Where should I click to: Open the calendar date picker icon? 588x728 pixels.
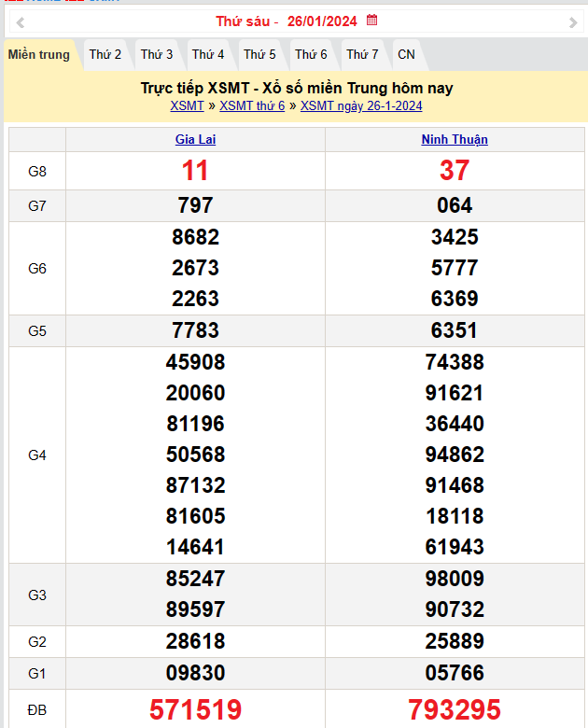(371, 21)
